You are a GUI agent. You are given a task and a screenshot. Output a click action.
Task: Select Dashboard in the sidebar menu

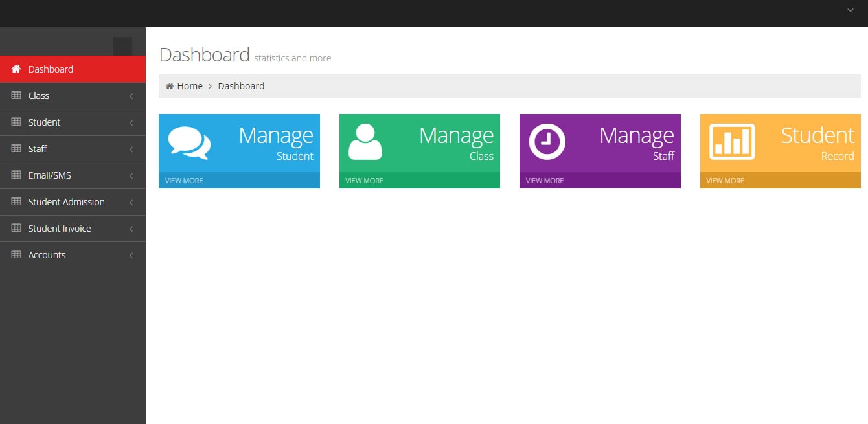pos(51,69)
